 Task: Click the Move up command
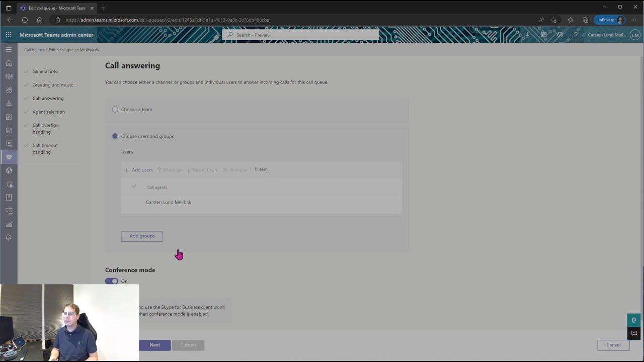[x=170, y=170]
